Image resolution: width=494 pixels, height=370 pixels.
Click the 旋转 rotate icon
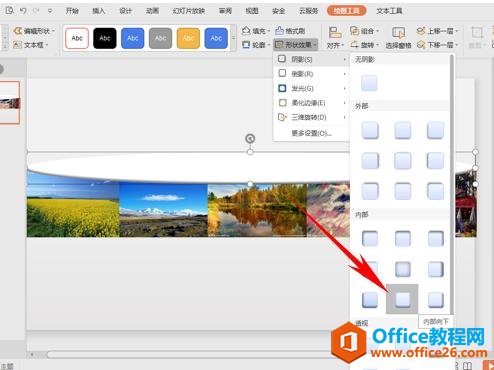[x=354, y=44]
